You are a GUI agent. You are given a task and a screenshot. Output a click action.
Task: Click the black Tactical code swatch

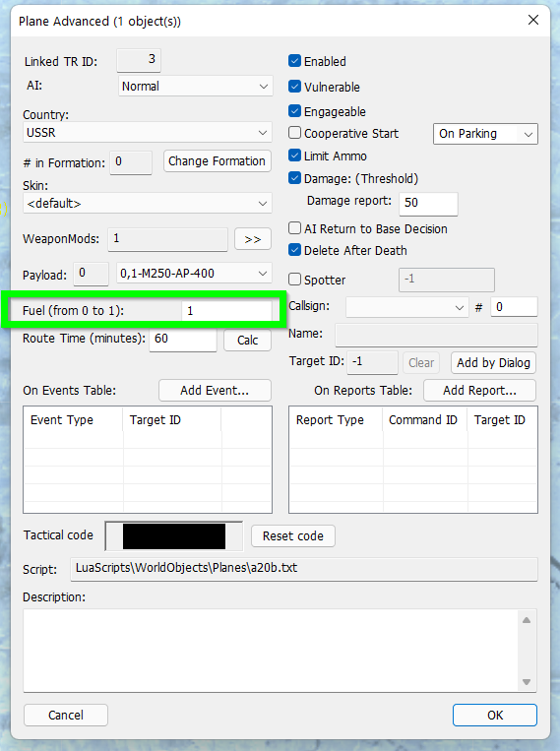click(174, 536)
